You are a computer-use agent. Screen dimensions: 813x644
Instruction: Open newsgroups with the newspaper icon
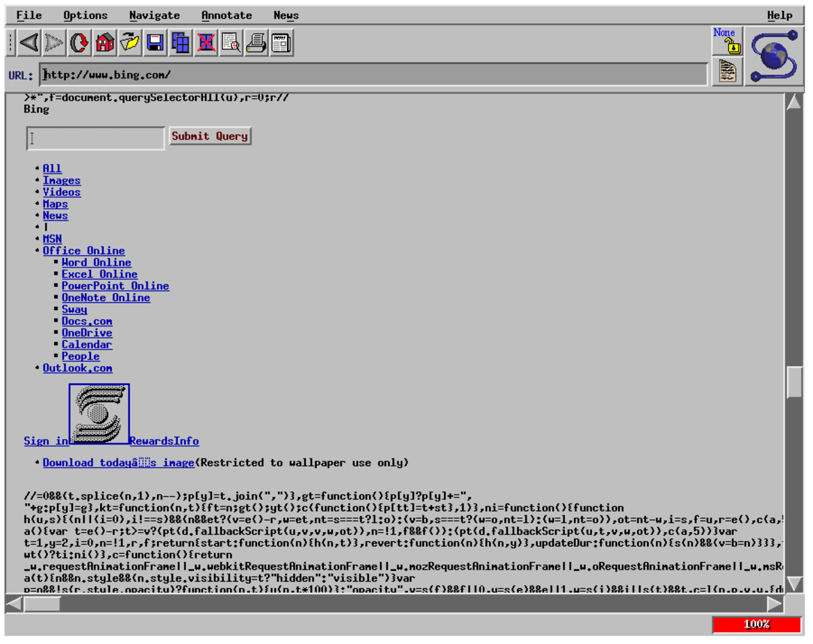281,42
